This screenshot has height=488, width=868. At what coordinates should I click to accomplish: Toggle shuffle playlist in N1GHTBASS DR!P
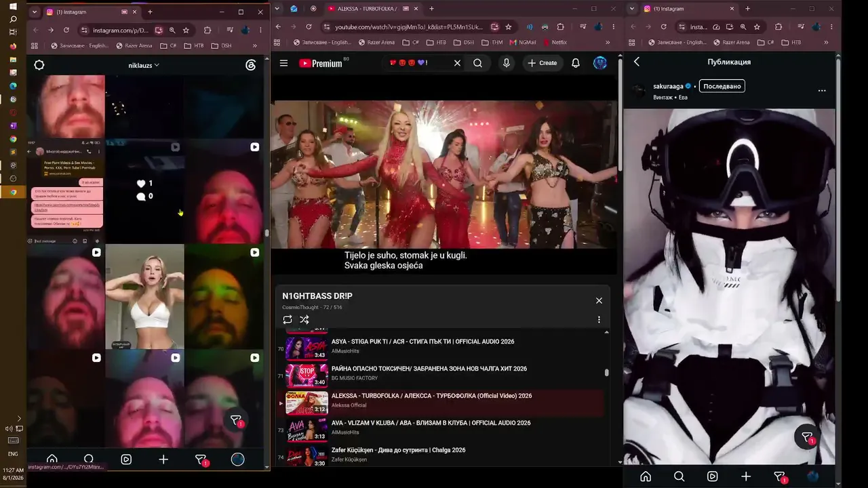(304, 319)
